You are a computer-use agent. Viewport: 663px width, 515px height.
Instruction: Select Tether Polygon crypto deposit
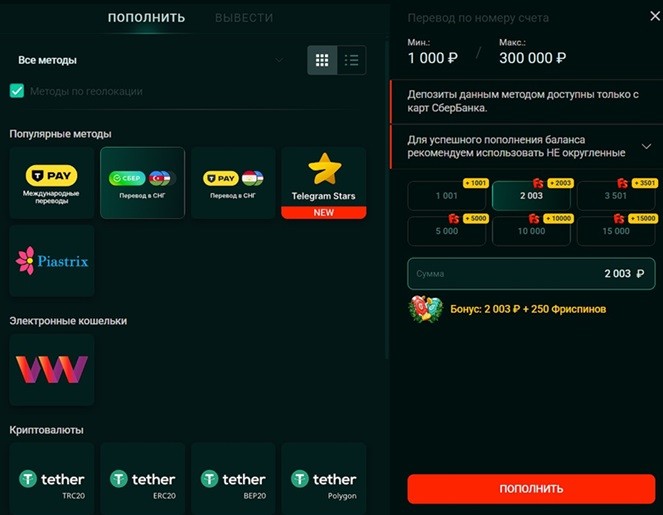pyautogui.click(x=323, y=479)
